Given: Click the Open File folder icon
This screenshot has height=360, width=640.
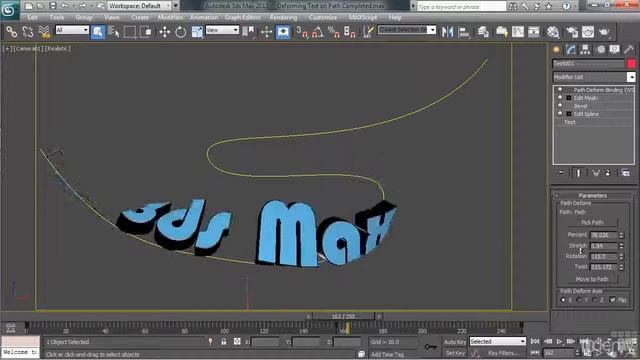Looking at the screenshot, I should coord(40,6).
